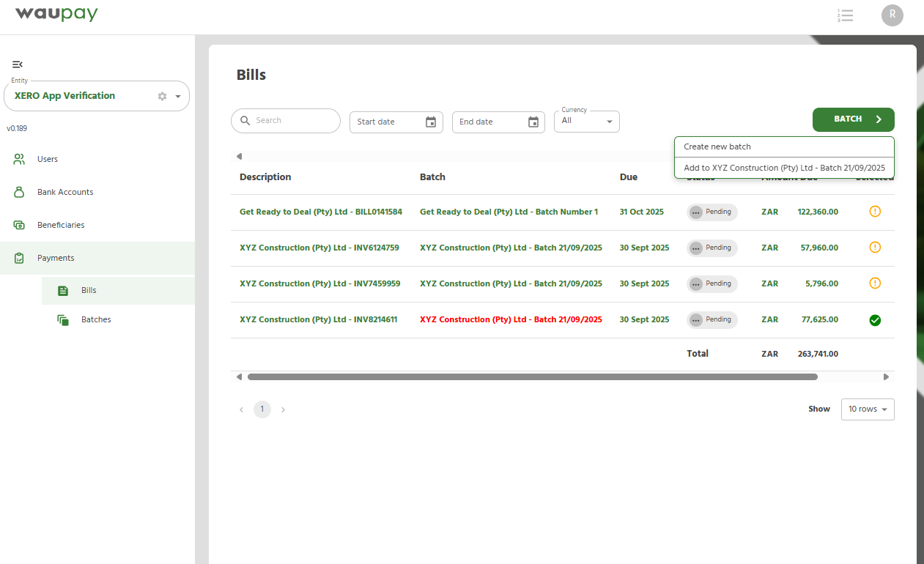Open Get Ready to Deal Batch Number 1

tap(509, 212)
